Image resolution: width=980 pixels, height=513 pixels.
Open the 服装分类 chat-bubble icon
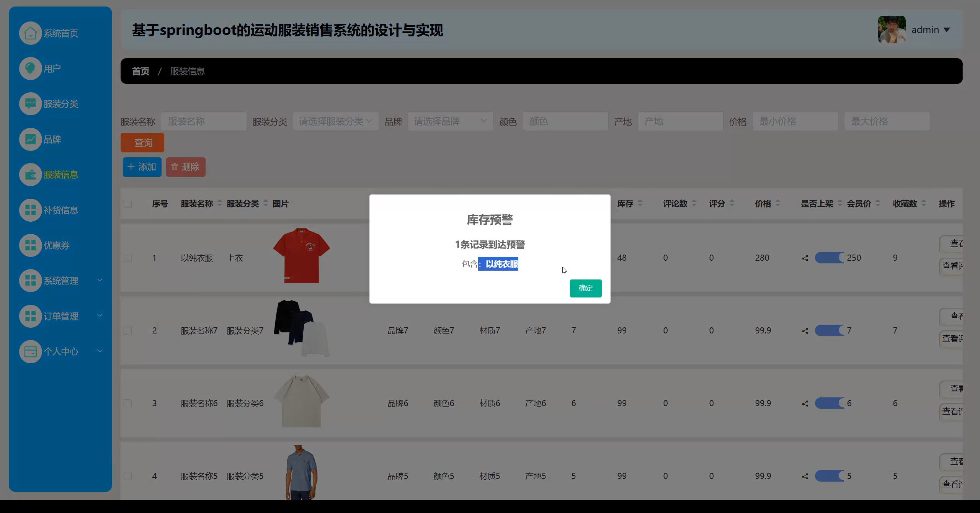[30, 104]
